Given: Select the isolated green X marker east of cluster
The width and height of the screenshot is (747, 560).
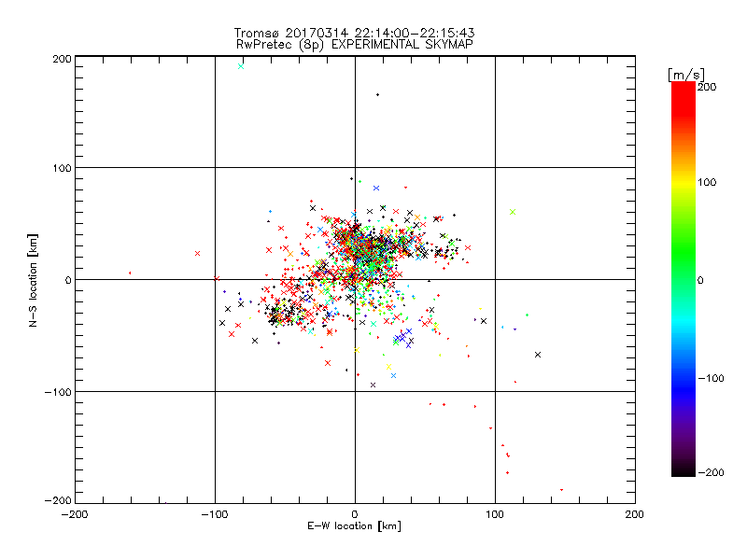Looking at the screenshot, I should pos(513,212).
